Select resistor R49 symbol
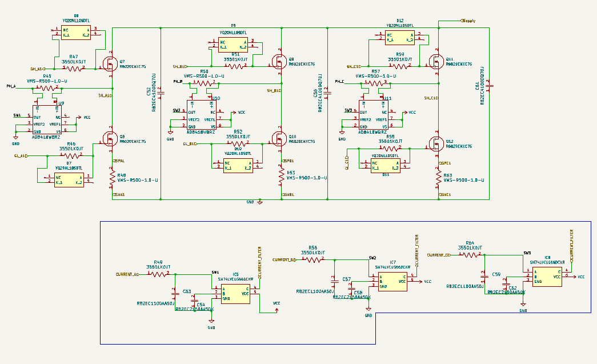Viewport: 597px width, 364px height. coord(158,274)
